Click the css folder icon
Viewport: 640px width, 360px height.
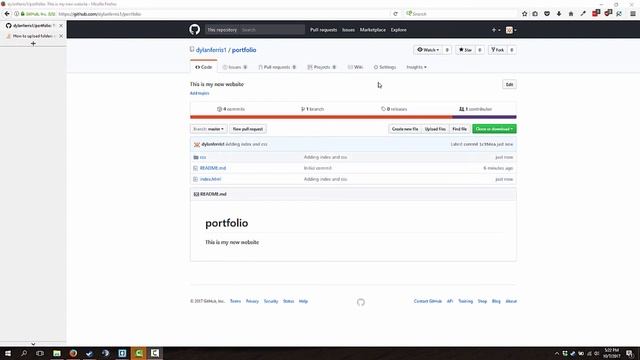(x=196, y=157)
